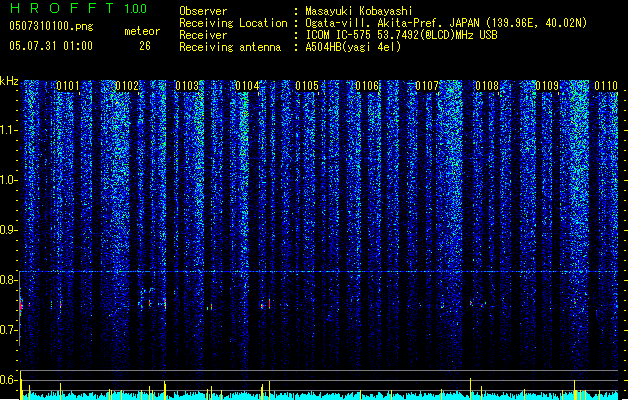The width and height of the screenshot is (629, 400).
Task: Click the 0103 time marker
Action: tap(187, 86)
